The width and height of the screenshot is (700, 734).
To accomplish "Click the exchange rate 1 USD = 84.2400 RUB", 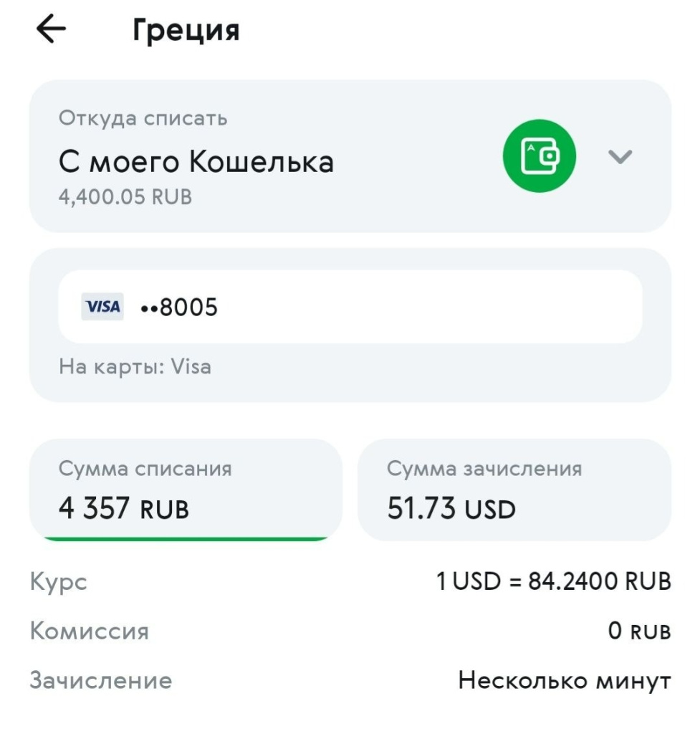I will point(553,581).
